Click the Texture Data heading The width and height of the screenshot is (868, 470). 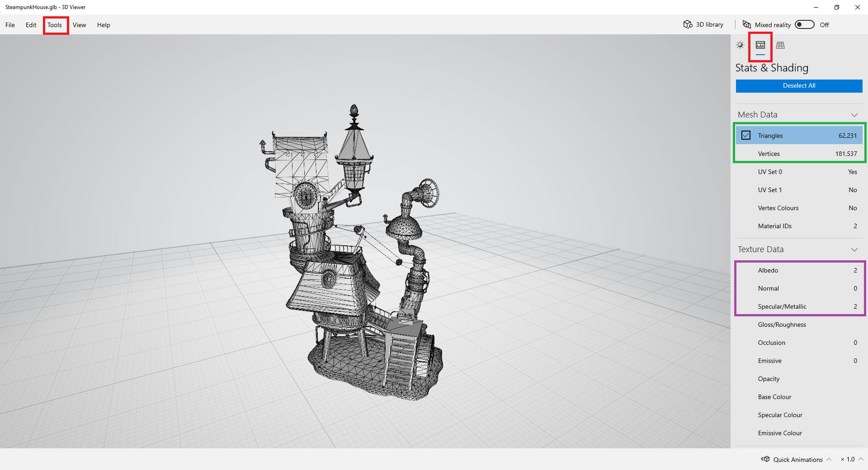coord(761,249)
